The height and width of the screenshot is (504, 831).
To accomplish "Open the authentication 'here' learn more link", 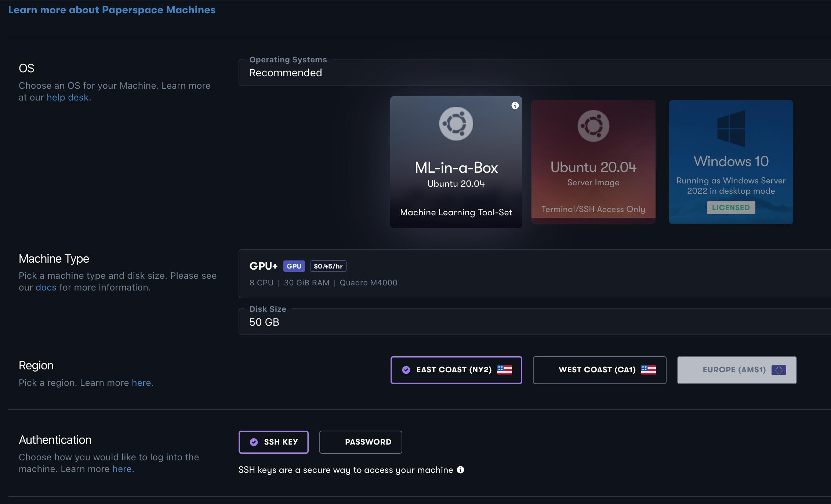I will (x=122, y=469).
